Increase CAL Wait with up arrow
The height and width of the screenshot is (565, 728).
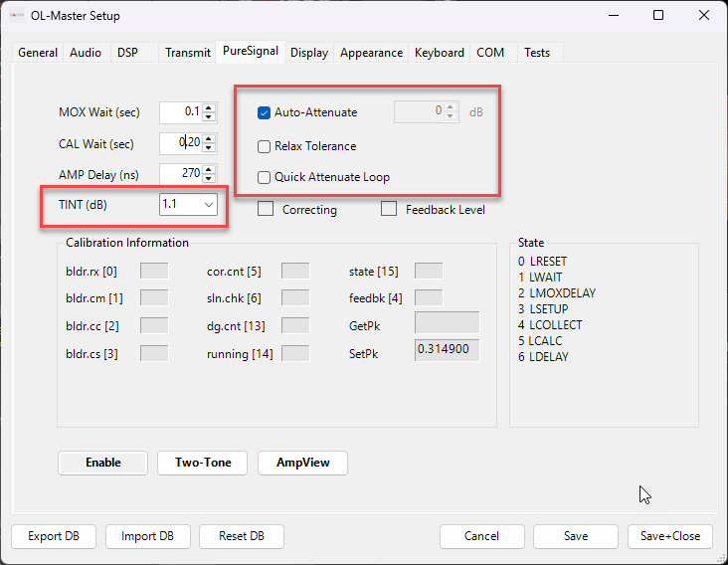point(209,138)
